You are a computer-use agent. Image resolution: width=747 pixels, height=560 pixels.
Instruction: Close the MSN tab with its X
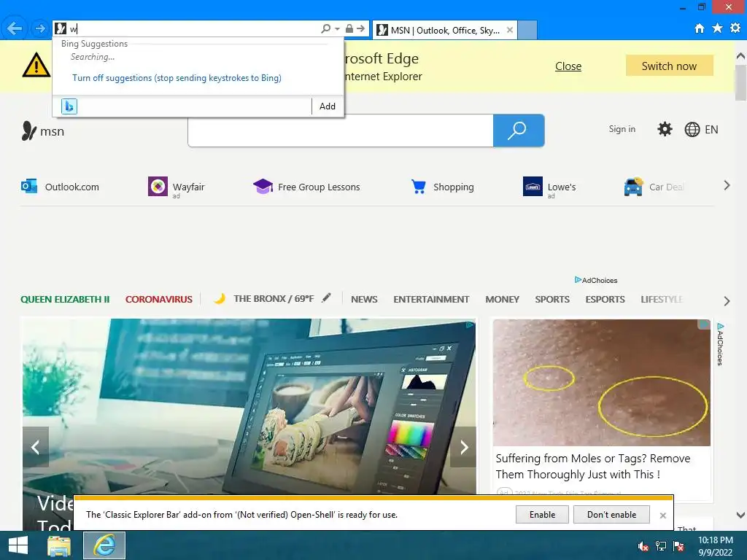tap(510, 30)
